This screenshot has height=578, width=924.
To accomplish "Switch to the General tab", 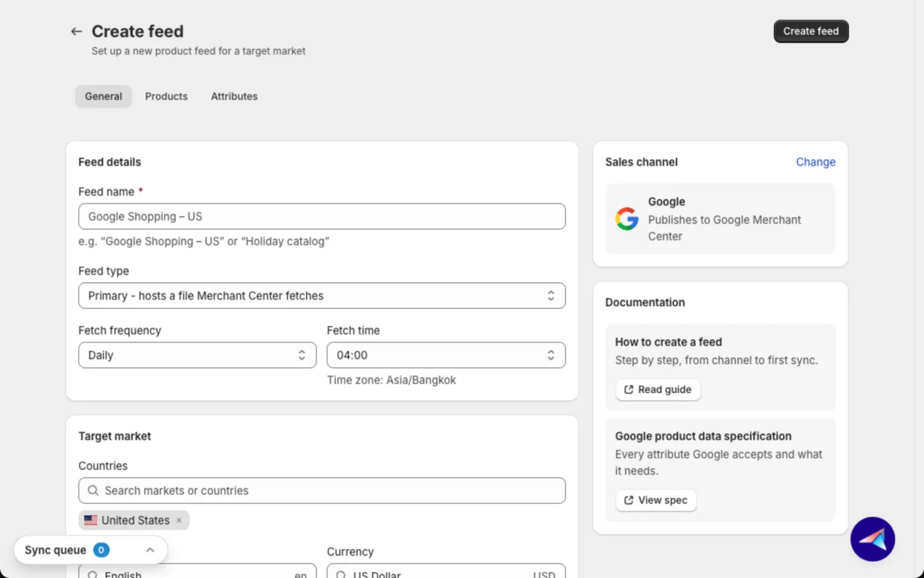I will [x=103, y=96].
